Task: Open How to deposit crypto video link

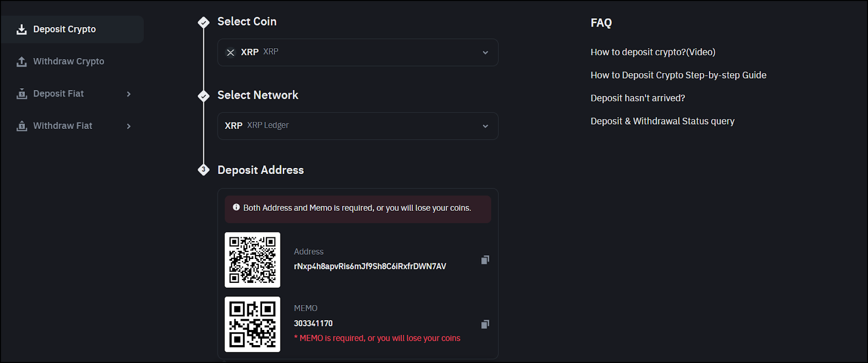Action: (x=653, y=52)
